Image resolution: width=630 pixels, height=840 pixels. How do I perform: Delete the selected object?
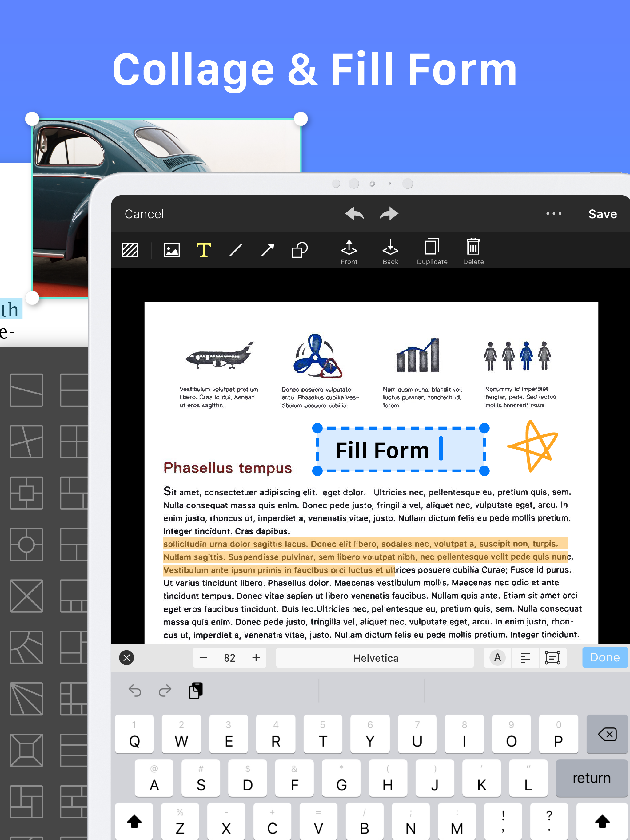tap(473, 252)
